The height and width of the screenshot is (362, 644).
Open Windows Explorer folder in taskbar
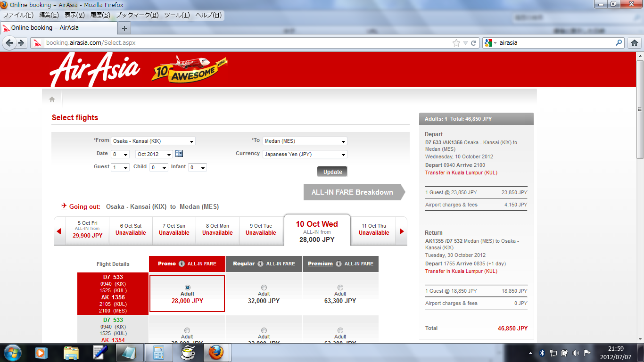71,353
